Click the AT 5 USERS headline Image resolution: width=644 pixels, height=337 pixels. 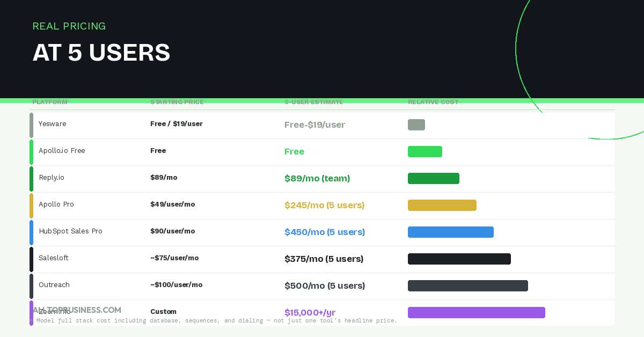click(x=101, y=53)
